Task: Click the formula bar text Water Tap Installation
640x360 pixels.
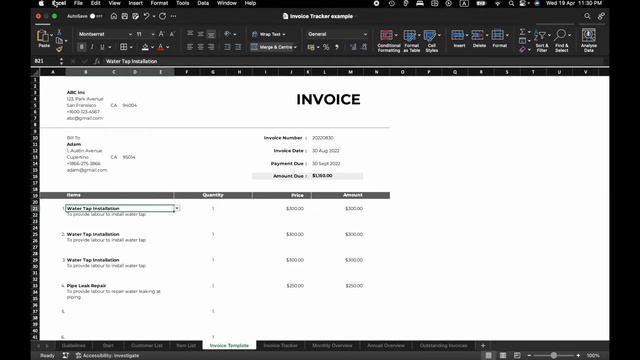Action: (131, 61)
